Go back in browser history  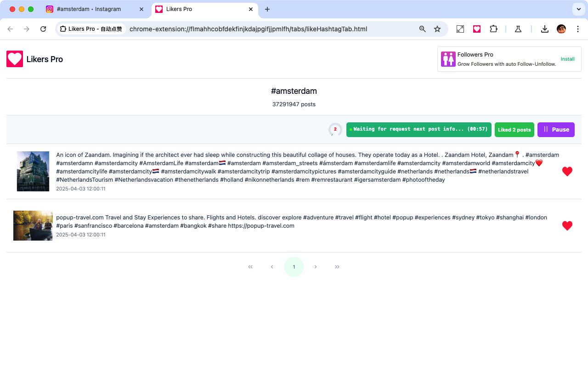(10, 29)
